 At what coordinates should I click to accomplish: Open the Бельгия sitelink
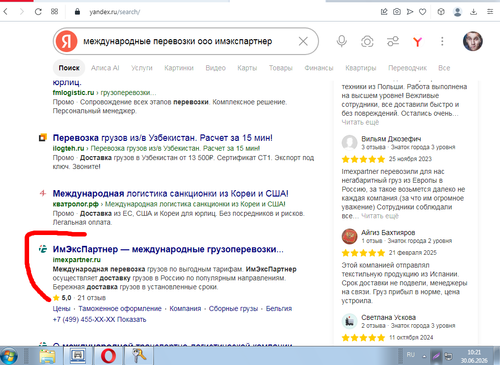coord(279,309)
